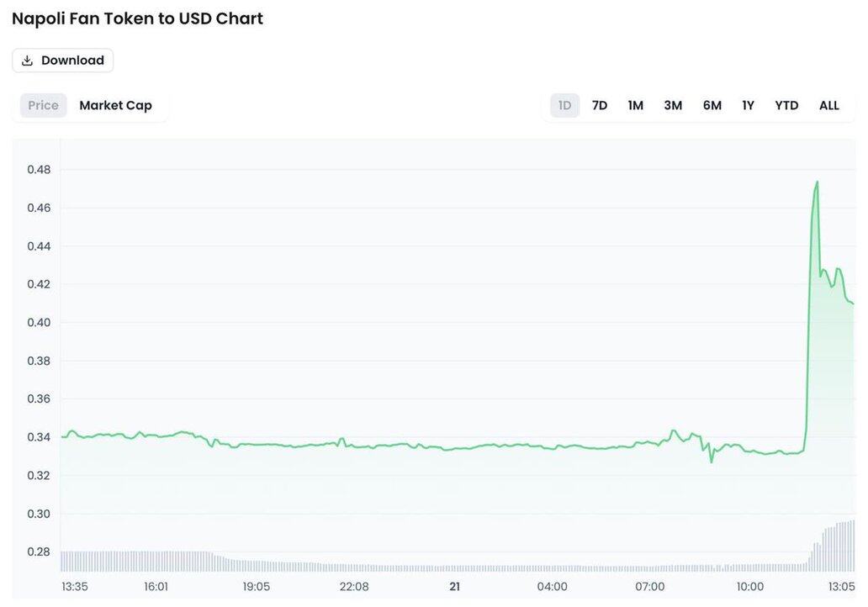The image size is (868, 607).
Task: Click the chart title Napoli Fan Token to USD
Action: pos(137,18)
